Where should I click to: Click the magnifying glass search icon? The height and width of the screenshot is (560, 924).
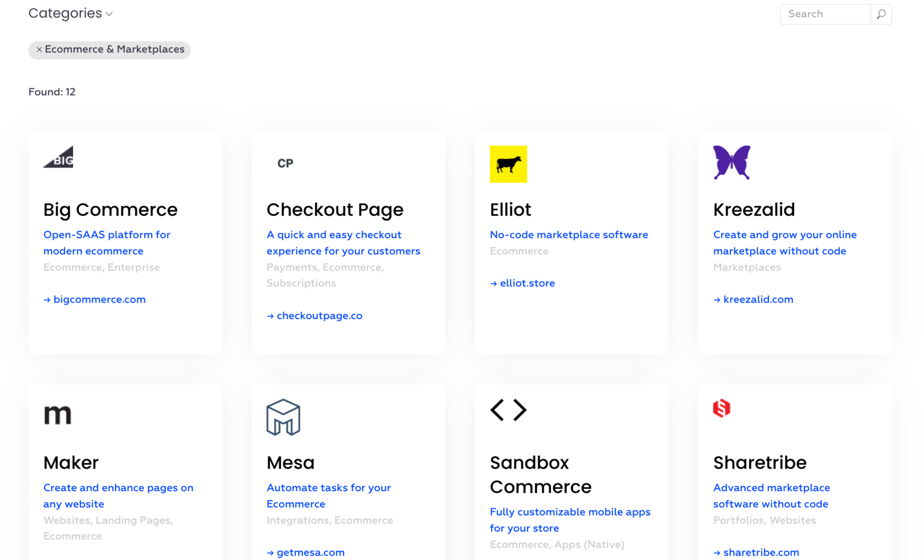pos(881,14)
